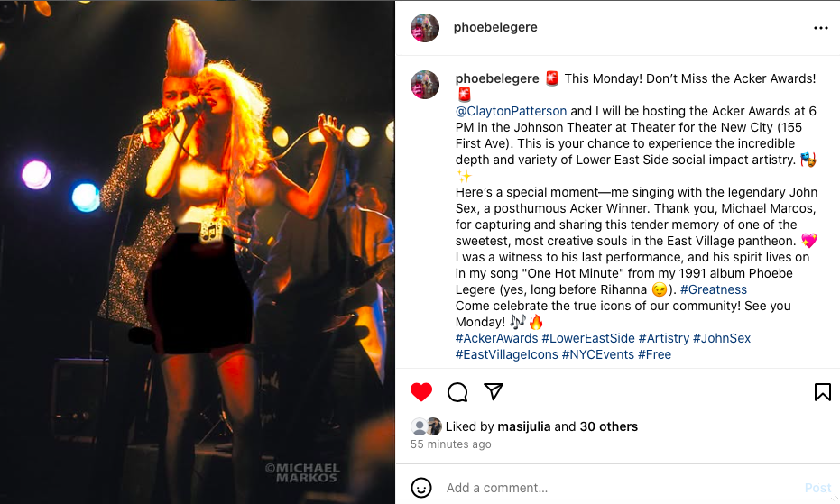Open phoebelegere profile picture in header
840x504 pixels.
pos(425,28)
